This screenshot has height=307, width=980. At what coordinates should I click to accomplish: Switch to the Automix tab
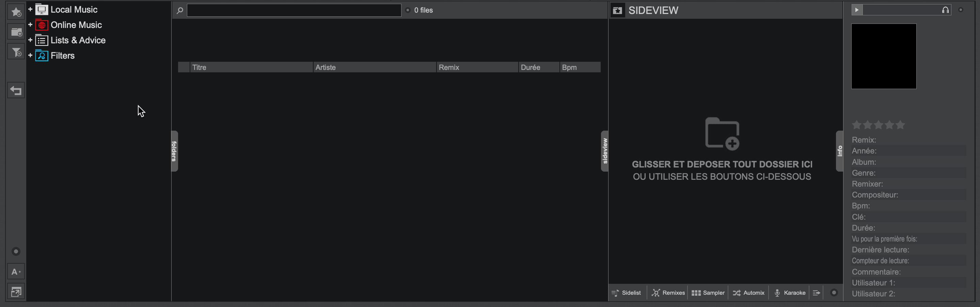click(x=748, y=293)
